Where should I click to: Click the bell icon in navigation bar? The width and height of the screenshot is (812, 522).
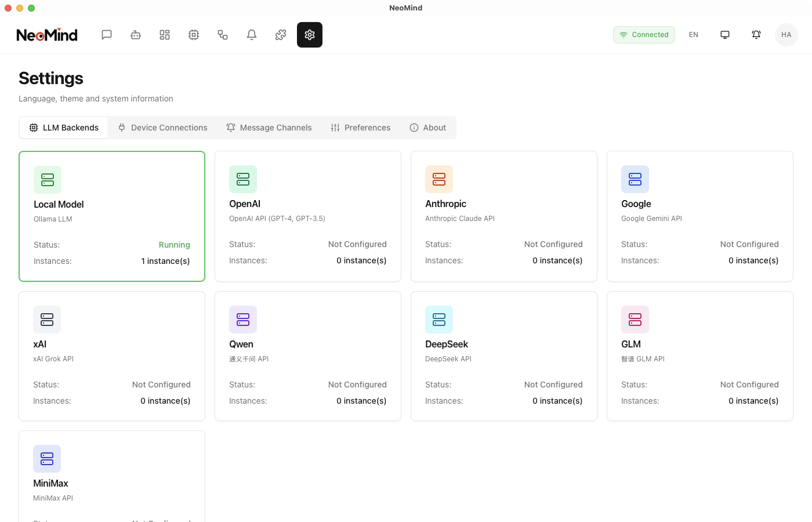(252, 35)
